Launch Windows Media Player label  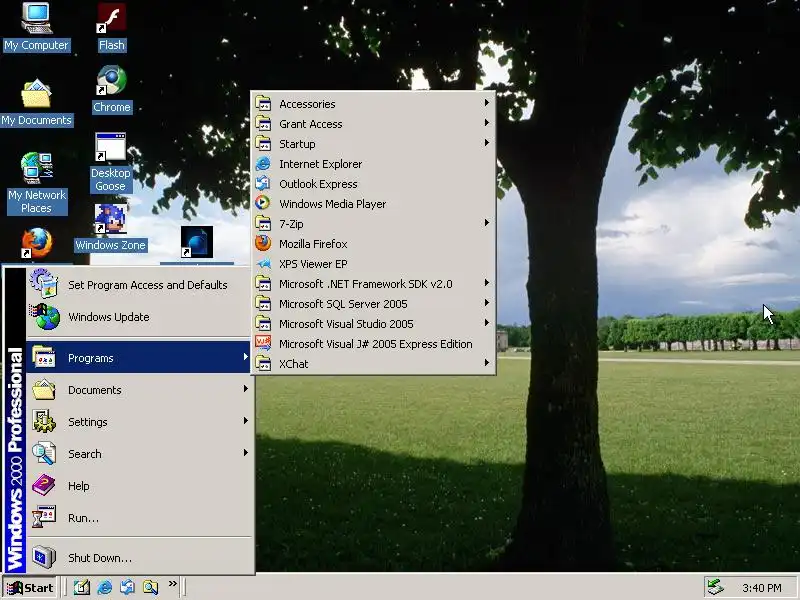click(x=333, y=204)
